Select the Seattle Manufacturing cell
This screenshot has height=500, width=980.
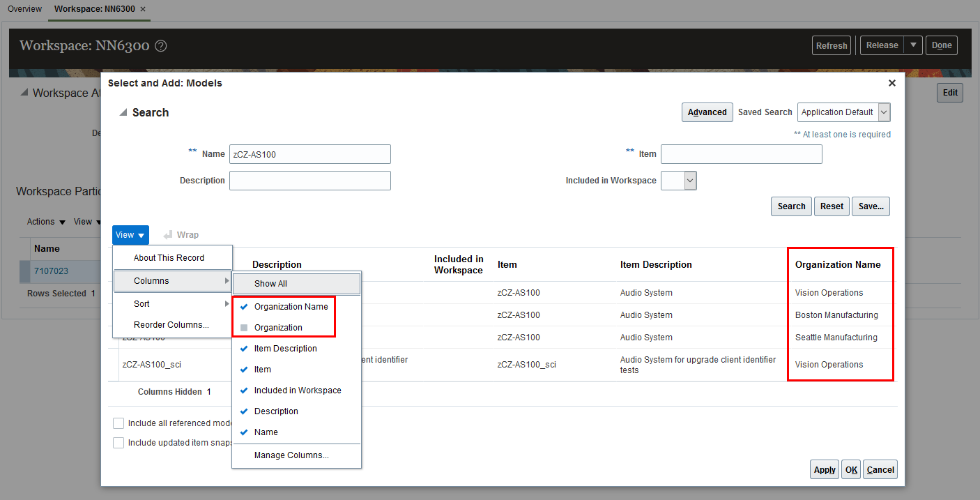[x=836, y=338]
